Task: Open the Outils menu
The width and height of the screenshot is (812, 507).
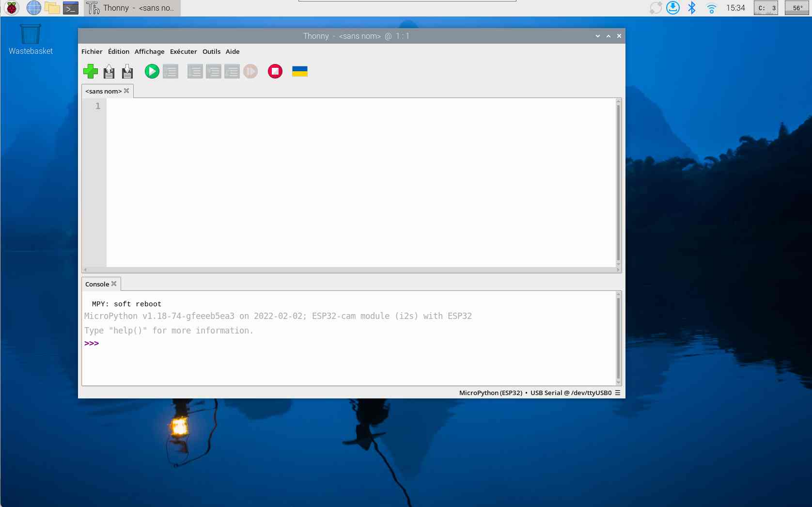Action: point(211,51)
